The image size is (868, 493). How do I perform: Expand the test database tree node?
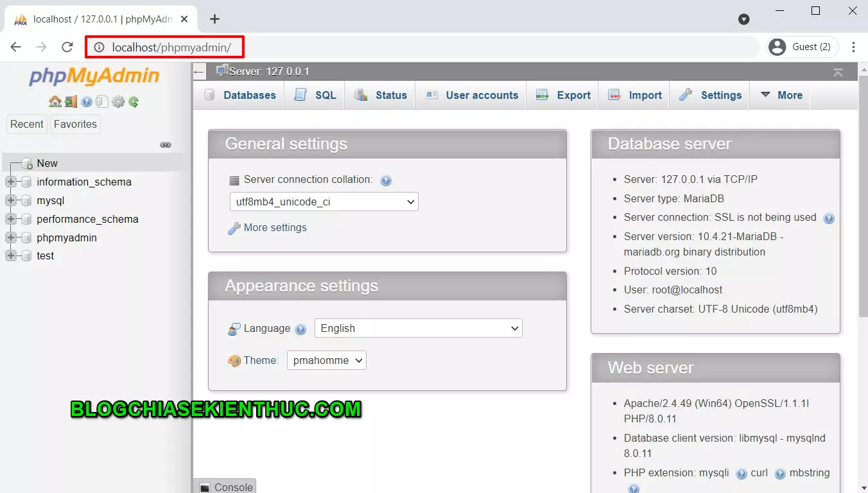(10, 256)
